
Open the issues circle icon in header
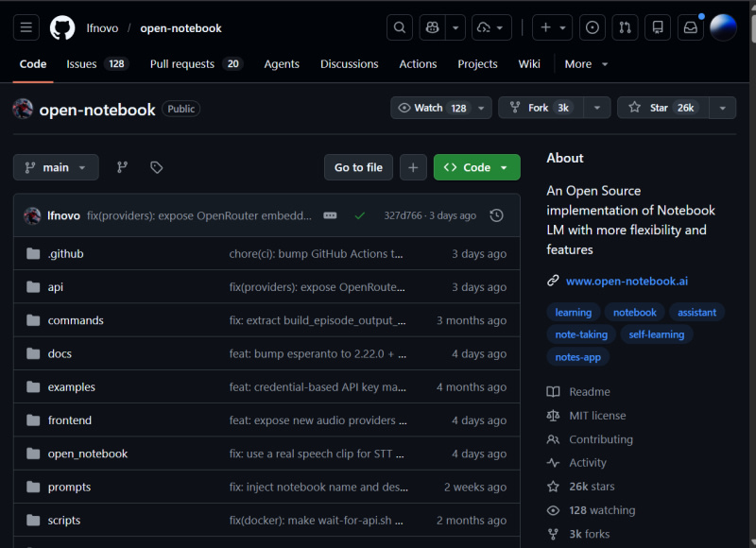[x=593, y=27]
